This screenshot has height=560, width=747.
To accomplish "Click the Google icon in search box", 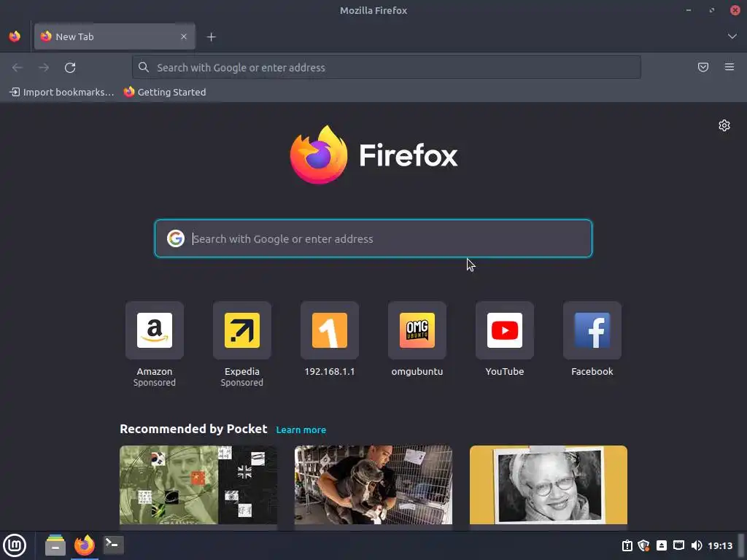I will click(x=175, y=238).
